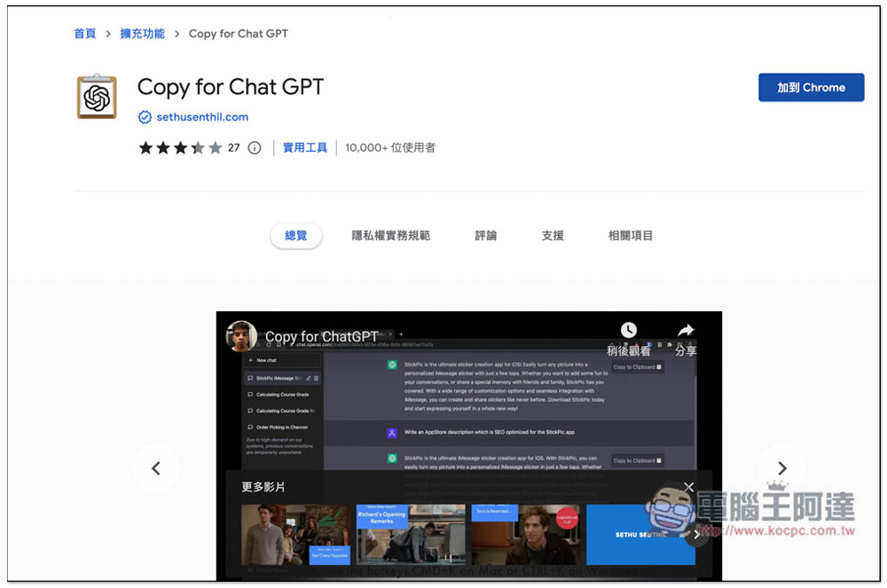
Task: Switch to the 隱私權實務規範 tab
Action: click(x=391, y=235)
